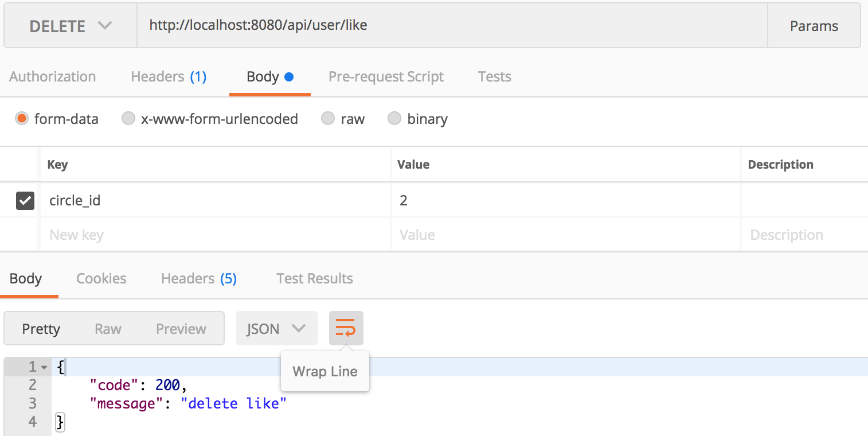This screenshot has width=868, height=436.
Task: Open the response Headers (5) tab
Action: click(198, 279)
